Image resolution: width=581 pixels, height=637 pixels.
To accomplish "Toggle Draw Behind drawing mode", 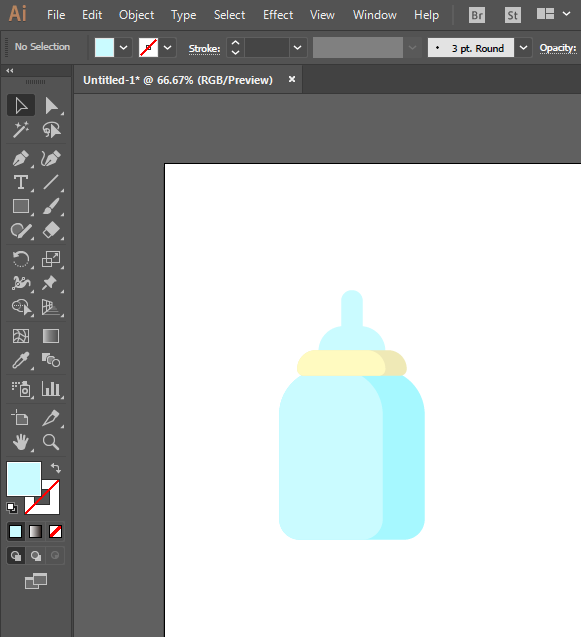I will pyautogui.click(x=36, y=555).
